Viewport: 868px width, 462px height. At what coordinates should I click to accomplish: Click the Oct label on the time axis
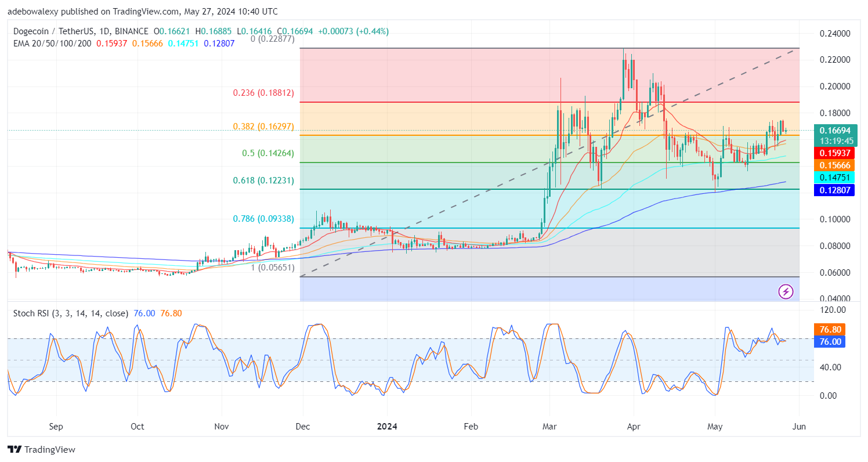click(138, 426)
